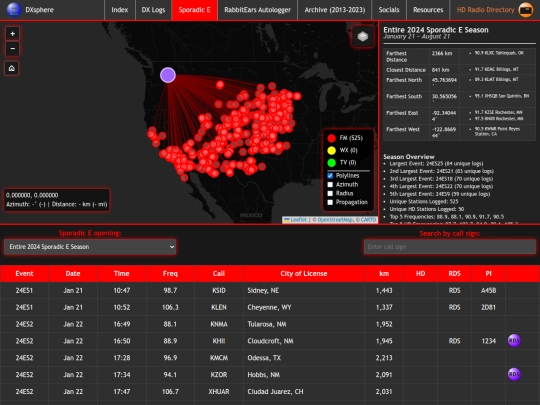Open the OpenStreetMap attribution link
The width and height of the screenshot is (540, 405).
tap(335, 219)
